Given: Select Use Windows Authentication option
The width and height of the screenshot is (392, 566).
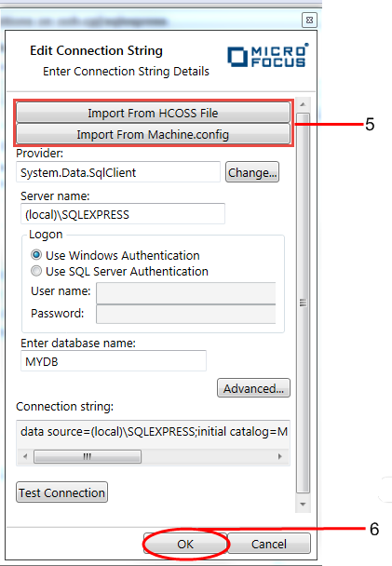Looking at the screenshot, I should tap(36, 255).
